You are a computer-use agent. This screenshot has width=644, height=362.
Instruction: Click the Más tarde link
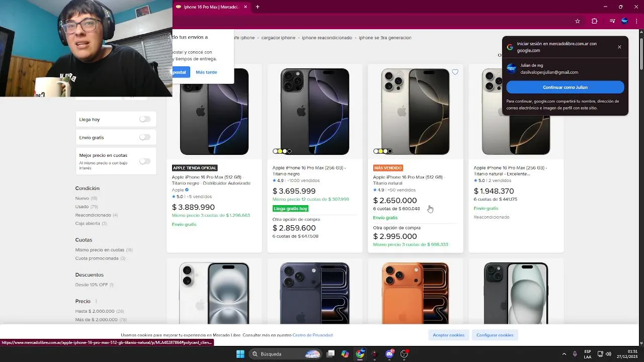pyautogui.click(x=206, y=72)
